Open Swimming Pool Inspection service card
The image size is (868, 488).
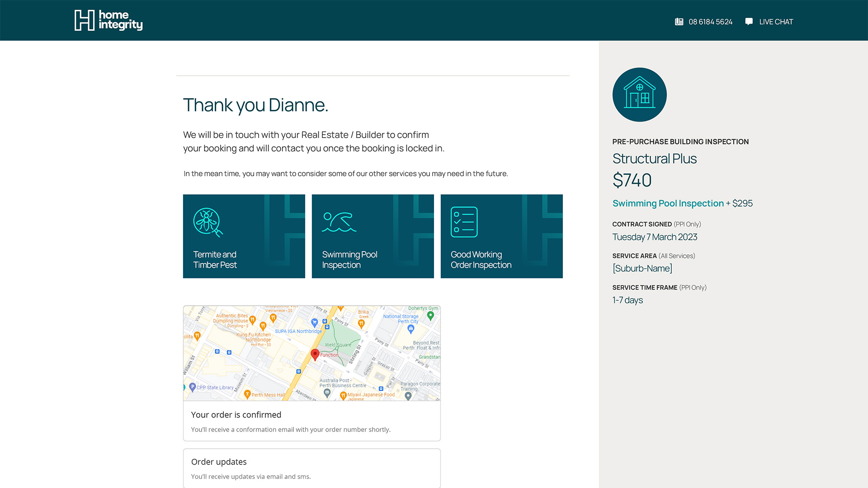(373, 236)
